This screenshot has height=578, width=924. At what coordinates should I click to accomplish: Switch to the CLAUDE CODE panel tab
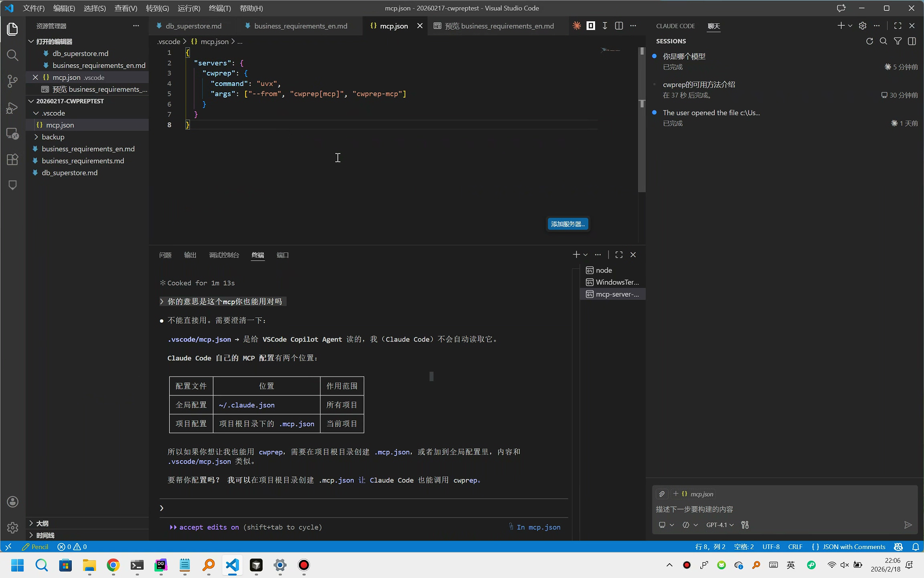coord(675,26)
